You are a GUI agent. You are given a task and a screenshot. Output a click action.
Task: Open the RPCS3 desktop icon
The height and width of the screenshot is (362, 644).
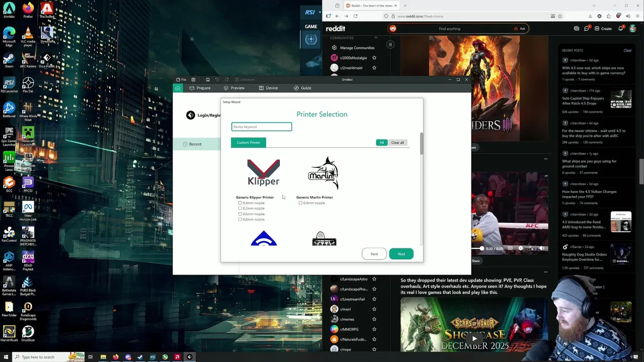pyautogui.click(x=28, y=185)
